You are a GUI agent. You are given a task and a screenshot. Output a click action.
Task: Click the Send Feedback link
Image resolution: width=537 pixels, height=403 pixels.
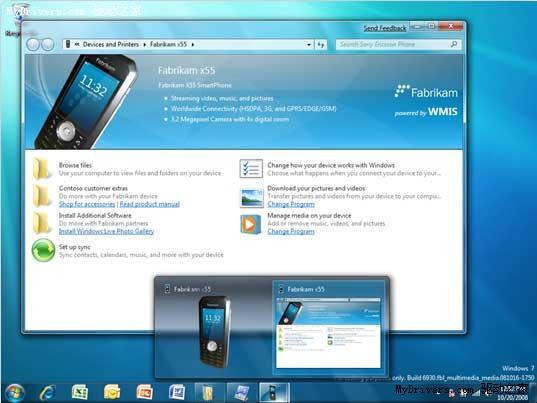(385, 28)
